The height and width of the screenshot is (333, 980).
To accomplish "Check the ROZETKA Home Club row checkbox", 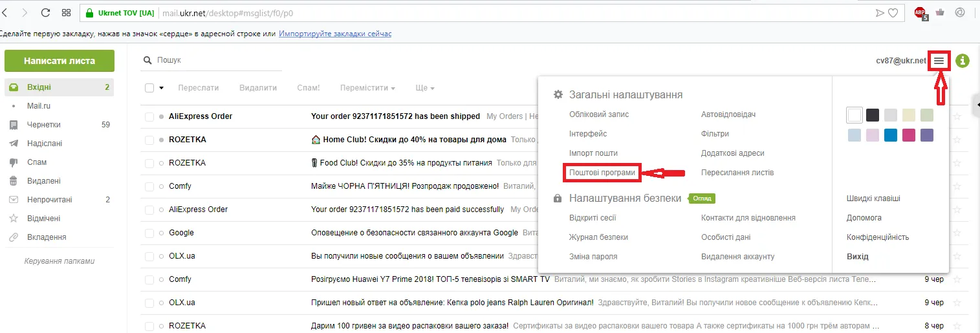I will point(149,140).
